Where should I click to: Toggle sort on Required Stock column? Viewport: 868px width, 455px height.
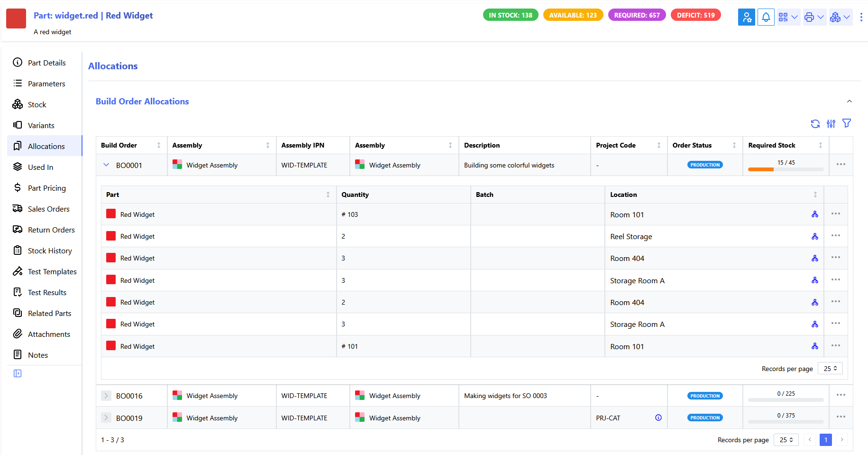pyautogui.click(x=820, y=145)
